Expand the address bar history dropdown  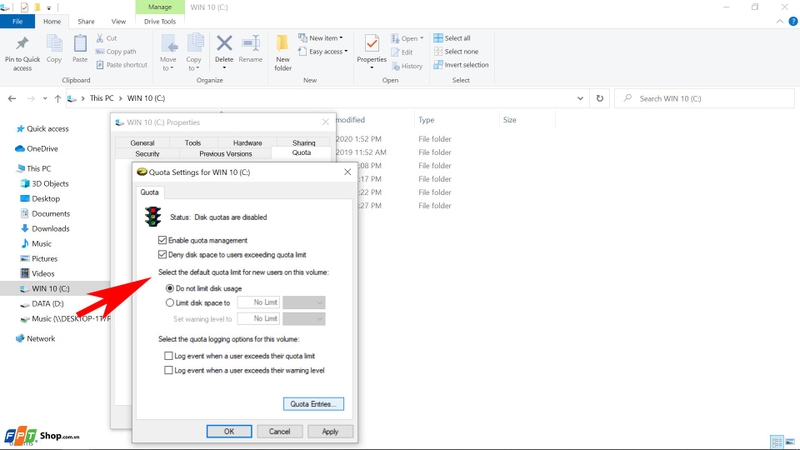click(x=580, y=98)
